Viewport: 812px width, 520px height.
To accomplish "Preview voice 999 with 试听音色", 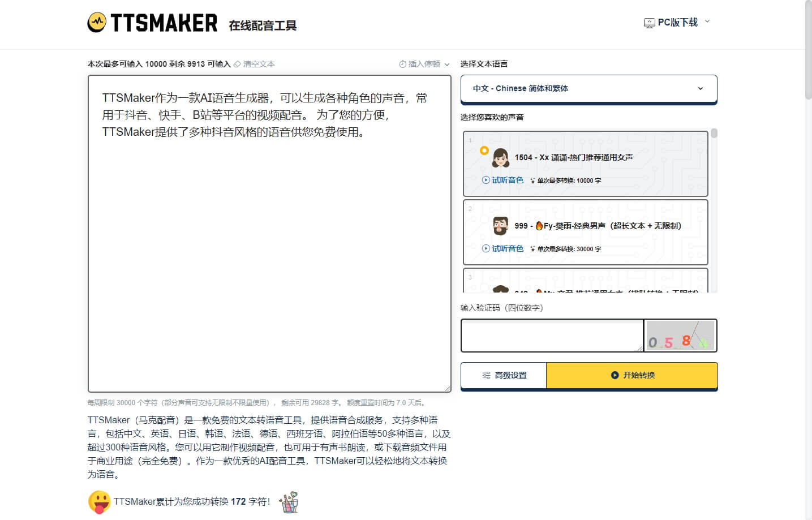I will pyautogui.click(x=502, y=248).
